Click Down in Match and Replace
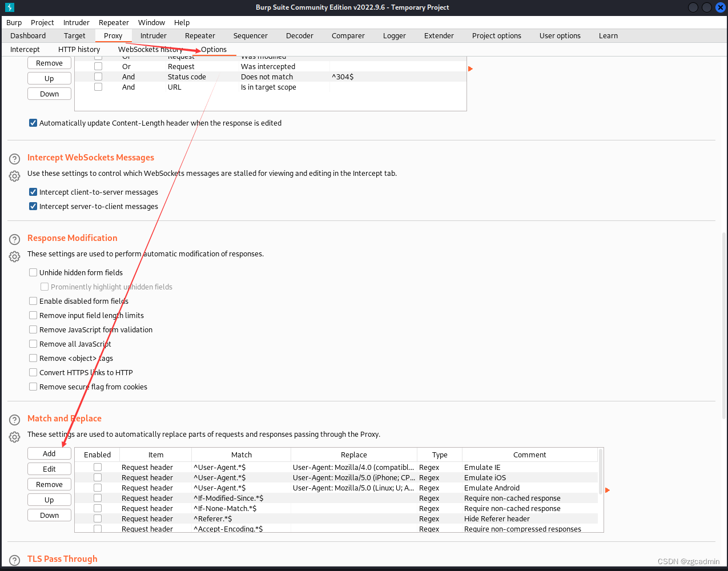The height and width of the screenshot is (571, 728). point(49,515)
